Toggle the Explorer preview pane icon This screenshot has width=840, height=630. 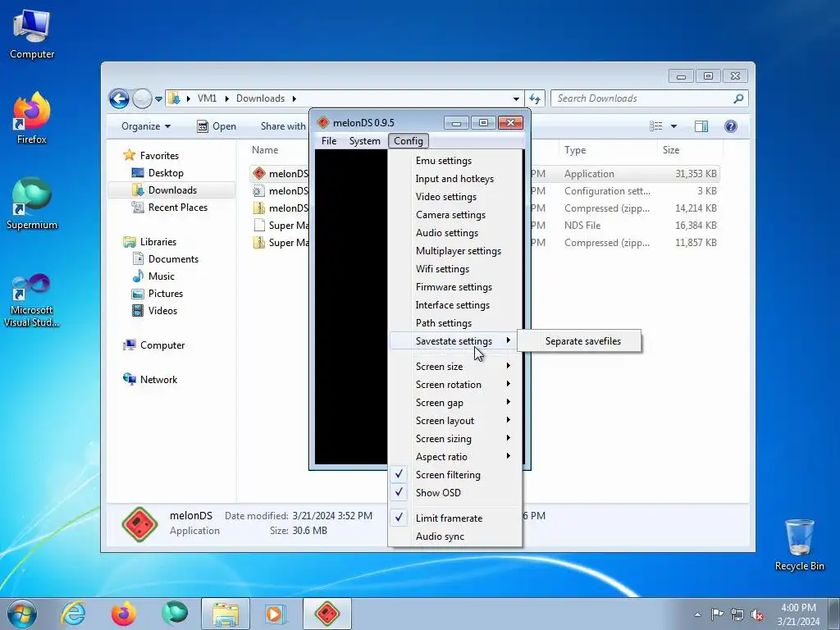coord(701,126)
